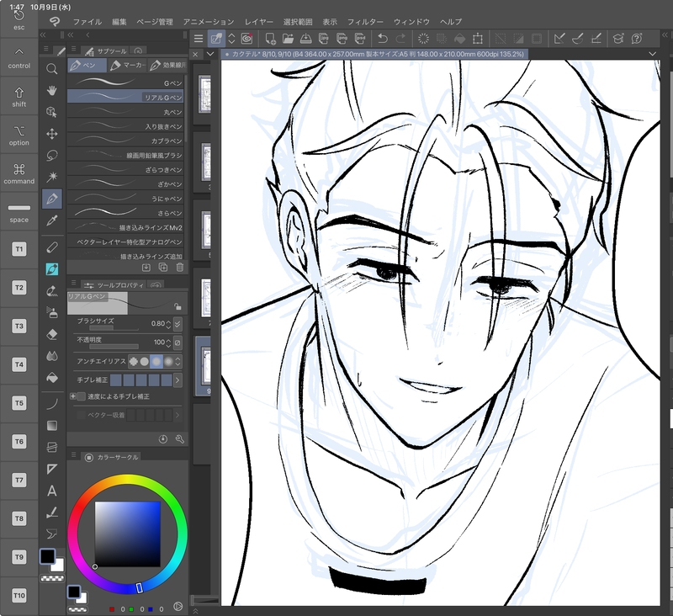Screen dimensions: 673x616
Task: Toggle the 速度による手ブレ補正 checkbox
Action: click(81, 396)
